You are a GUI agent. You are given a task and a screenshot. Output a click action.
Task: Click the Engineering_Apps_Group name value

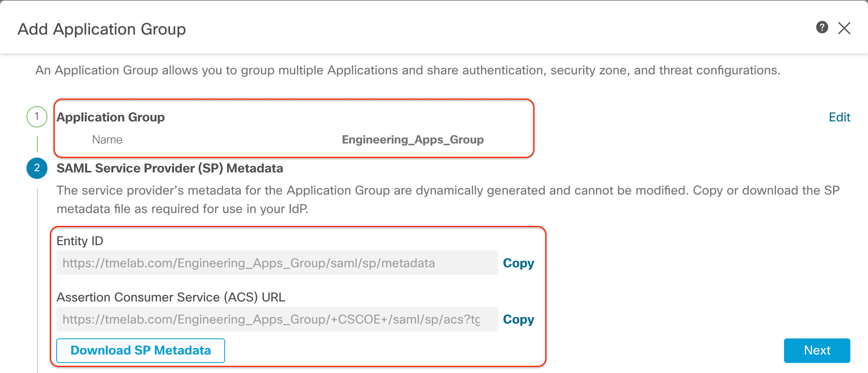(413, 139)
